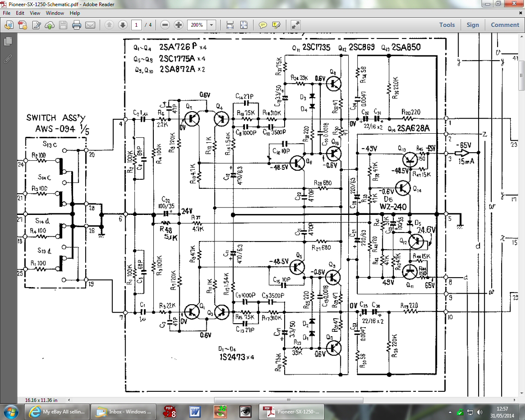The image size is (525, 420).
Task: Click the volume speaker tray icon
Action: (479, 412)
